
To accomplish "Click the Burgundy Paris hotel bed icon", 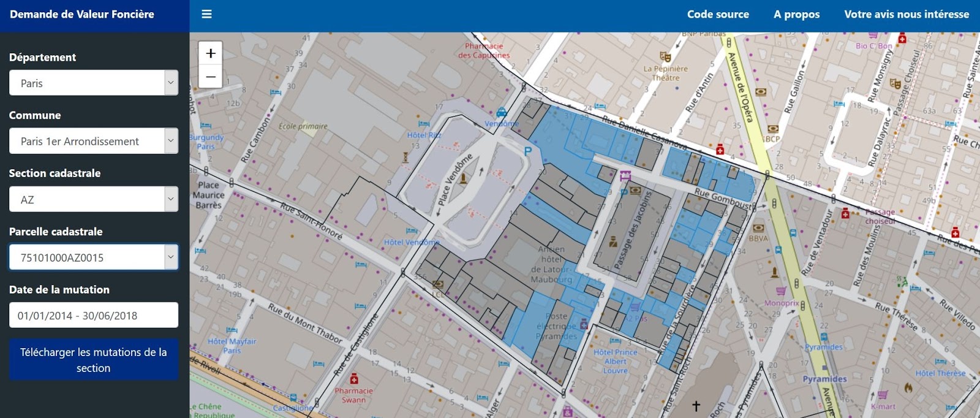I will [206, 126].
